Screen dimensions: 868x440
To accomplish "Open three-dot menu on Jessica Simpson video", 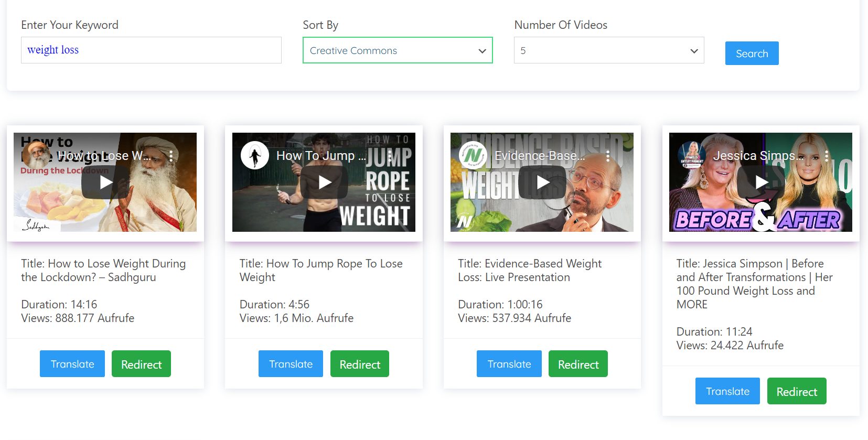I will [827, 156].
